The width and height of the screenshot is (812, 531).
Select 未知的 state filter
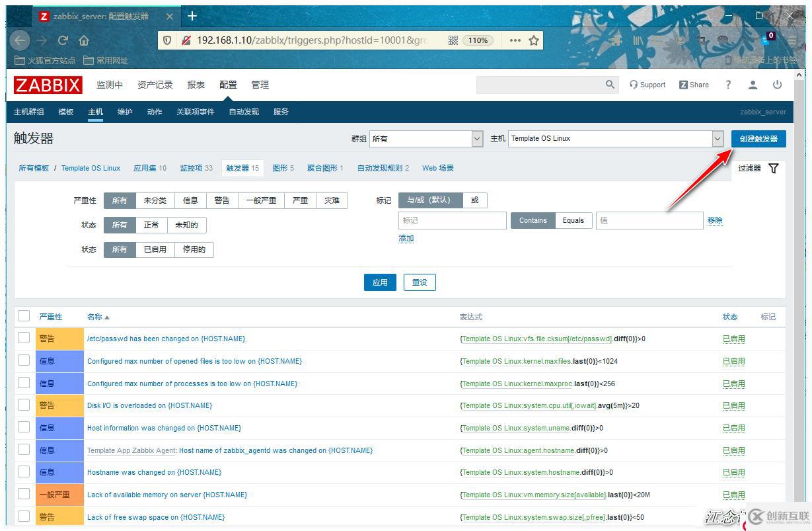(x=186, y=225)
